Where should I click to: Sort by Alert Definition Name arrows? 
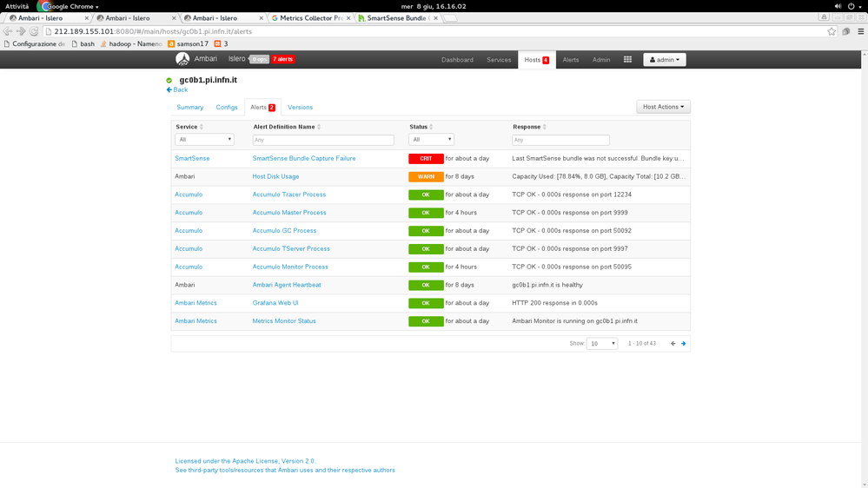[x=319, y=127]
